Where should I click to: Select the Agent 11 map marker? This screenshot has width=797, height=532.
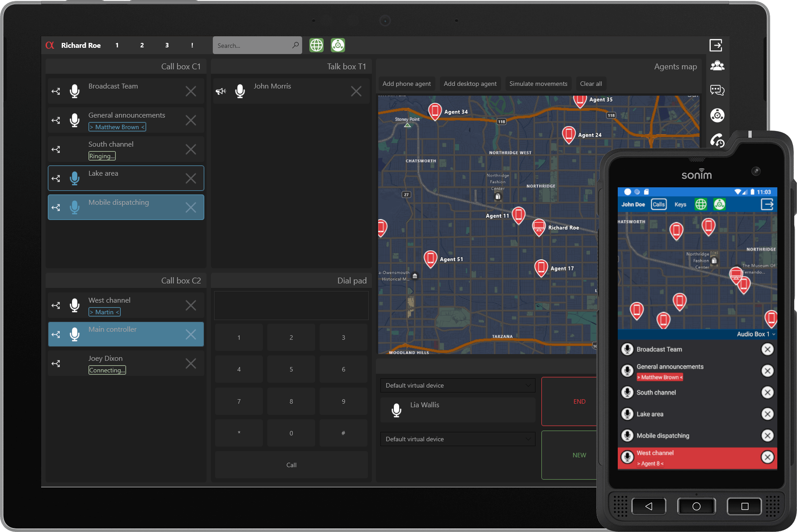pos(519,215)
